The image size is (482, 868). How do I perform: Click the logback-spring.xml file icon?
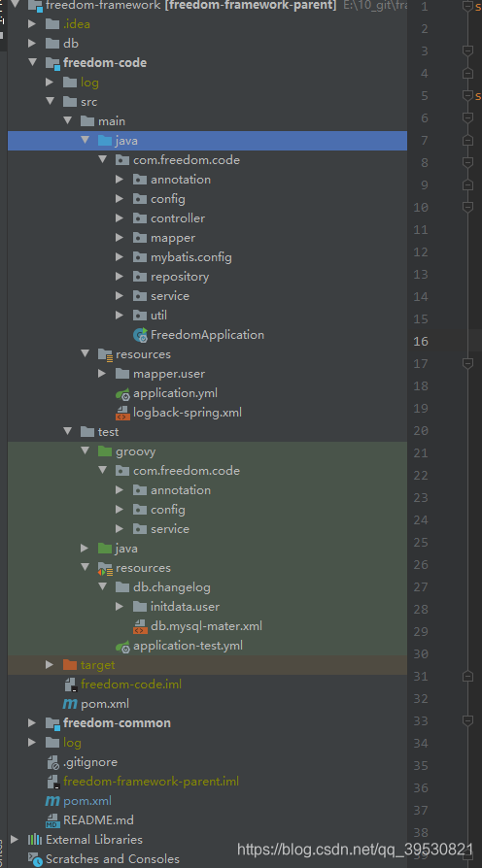click(x=122, y=413)
